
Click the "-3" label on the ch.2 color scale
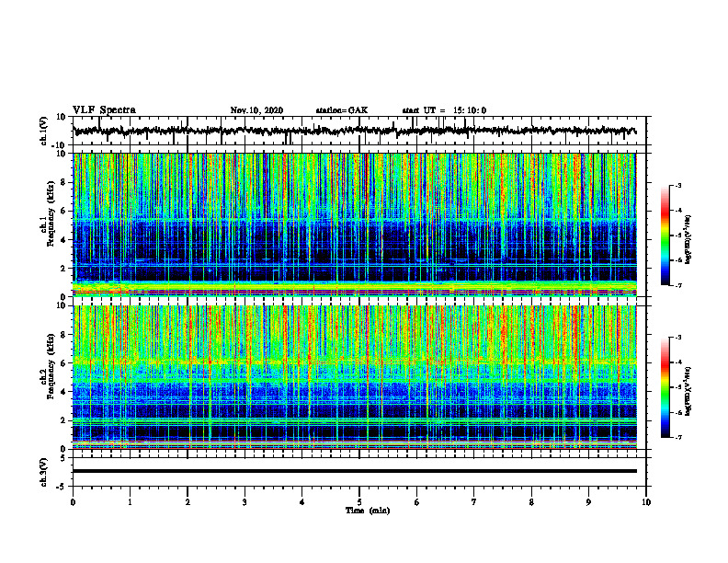tap(678, 338)
